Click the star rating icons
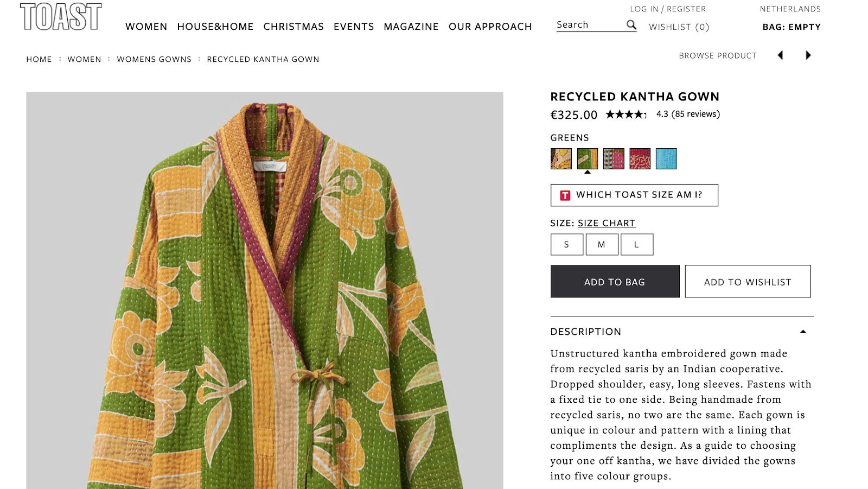The image size is (868, 489). pos(626,114)
